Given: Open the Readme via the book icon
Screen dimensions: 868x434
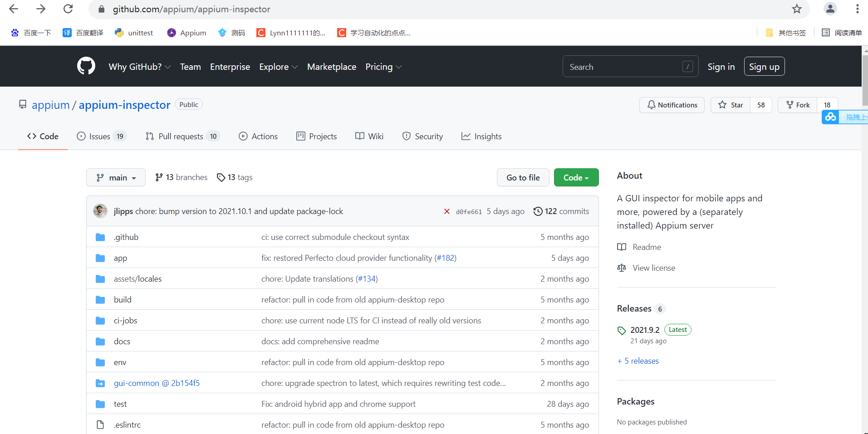Looking at the screenshot, I should 622,247.
